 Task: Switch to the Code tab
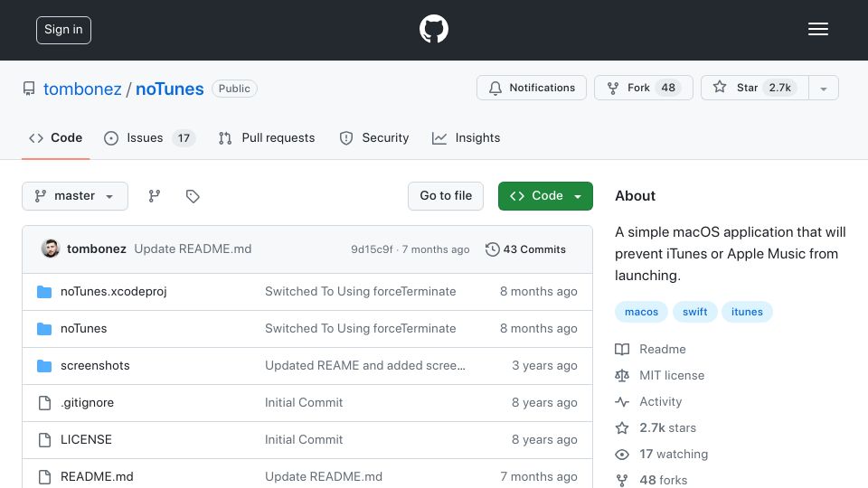pos(55,137)
